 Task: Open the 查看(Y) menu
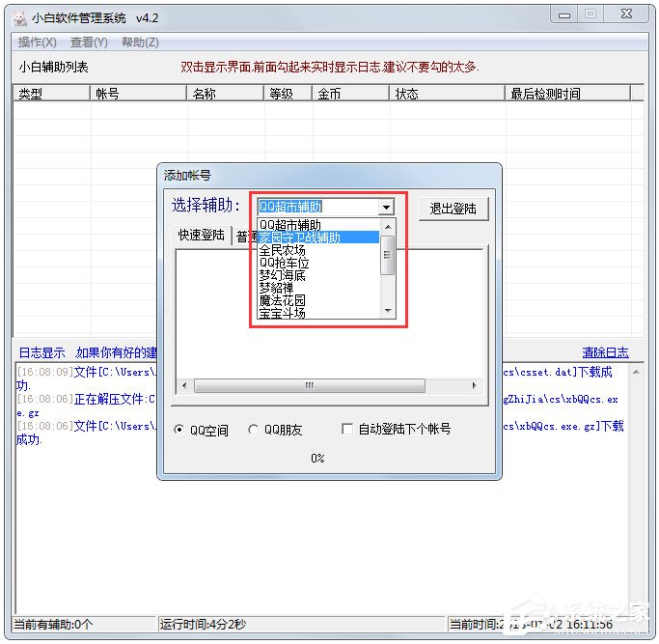89,42
